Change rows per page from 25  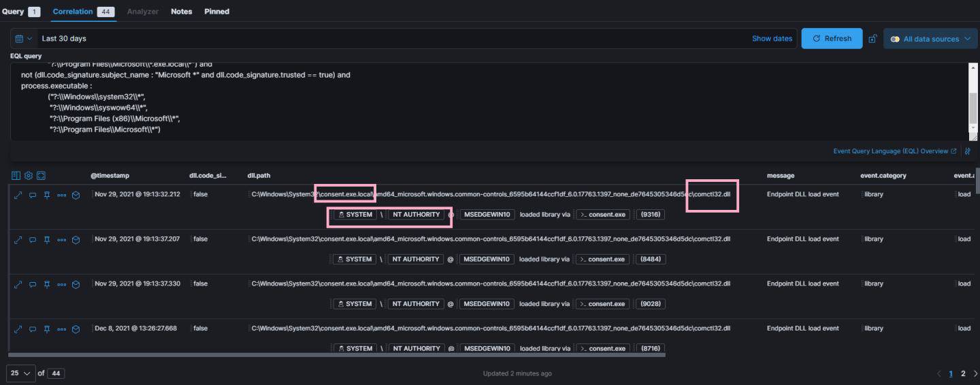(x=20, y=373)
